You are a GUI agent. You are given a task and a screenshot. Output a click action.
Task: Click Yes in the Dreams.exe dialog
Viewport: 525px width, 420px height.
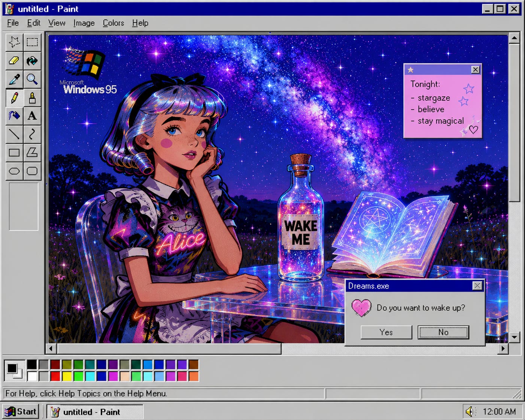[386, 332]
